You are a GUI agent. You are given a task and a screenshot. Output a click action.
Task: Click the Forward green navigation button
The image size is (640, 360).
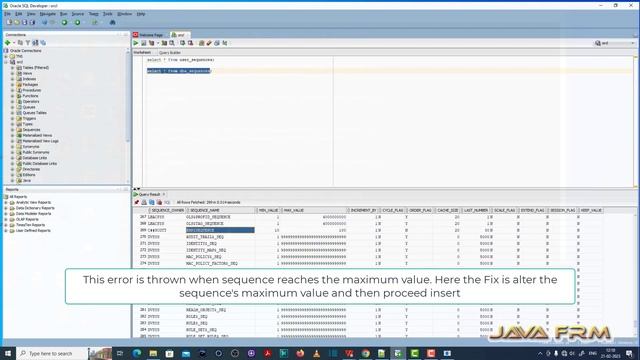78,22
